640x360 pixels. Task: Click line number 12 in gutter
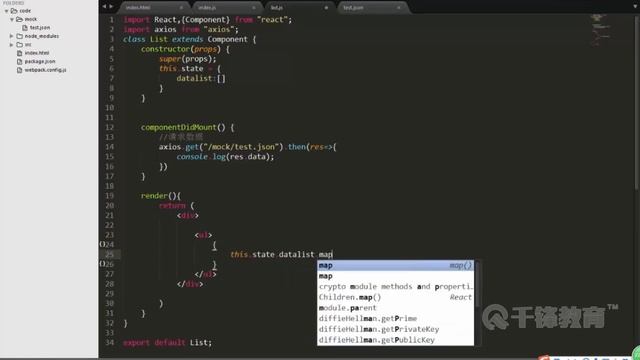(109, 127)
